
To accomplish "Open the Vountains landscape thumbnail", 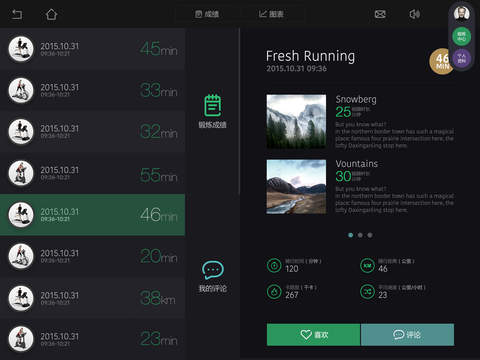I will pyautogui.click(x=296, y=187).
